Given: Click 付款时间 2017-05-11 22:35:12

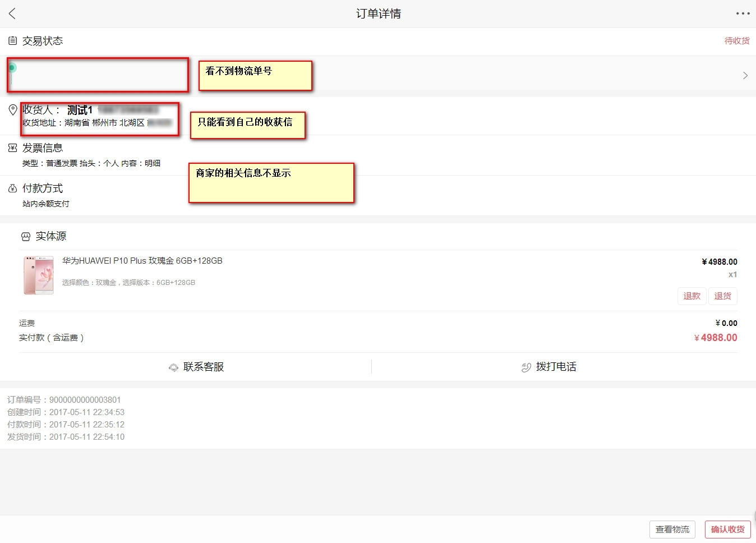Looking at the screenshot, I should tap(66, 425).
